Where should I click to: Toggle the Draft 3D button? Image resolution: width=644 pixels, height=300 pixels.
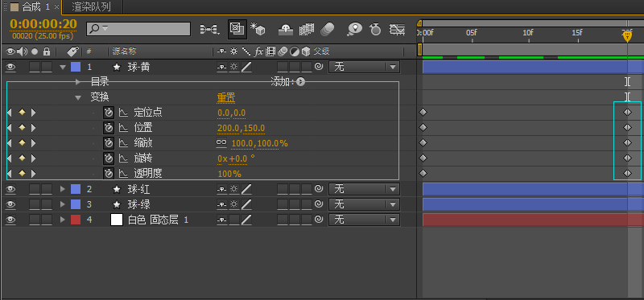(x=237, y=29)
